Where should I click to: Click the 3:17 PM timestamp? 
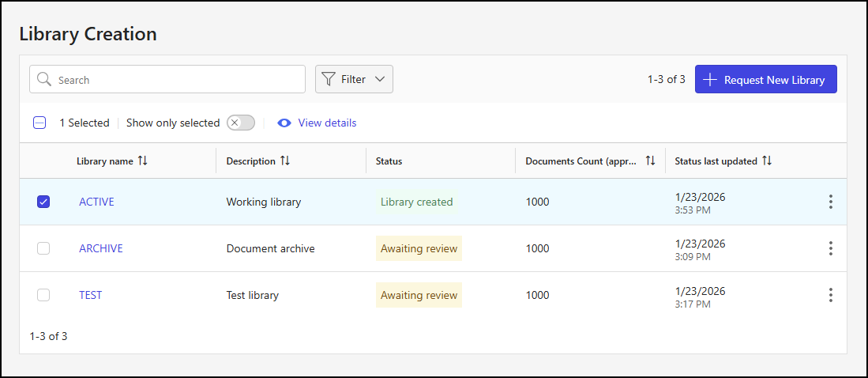tap(693, 304)
